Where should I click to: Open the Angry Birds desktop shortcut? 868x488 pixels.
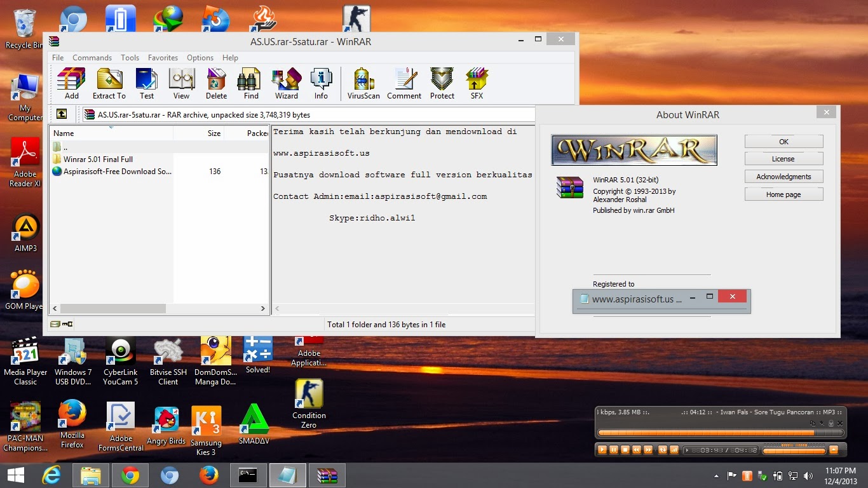pyautogui.click(x=166, y=426)
